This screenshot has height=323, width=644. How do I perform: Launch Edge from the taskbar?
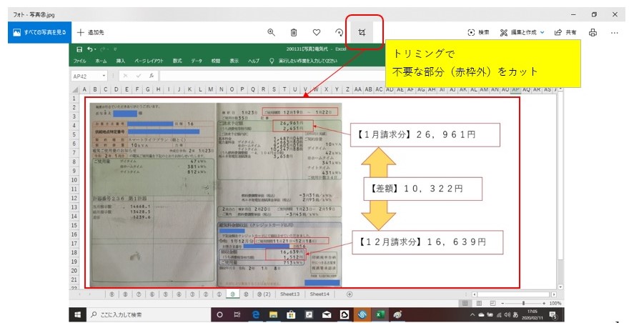point(256,315)
